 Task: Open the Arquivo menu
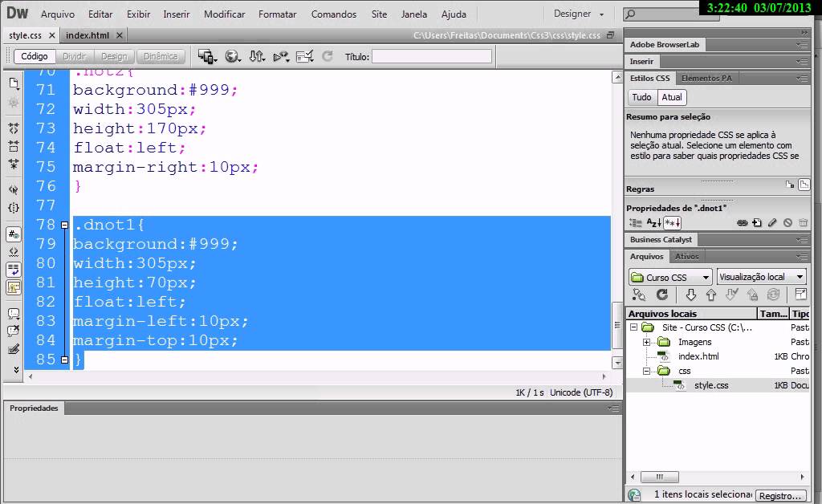click(x=58, y=14)
